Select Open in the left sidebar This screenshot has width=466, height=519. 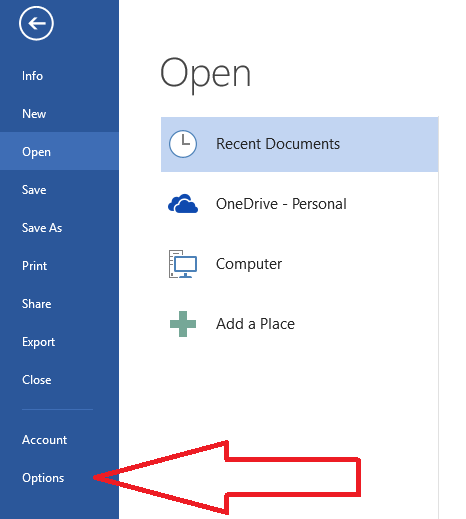pyautogui.click(x=59, y=152)
